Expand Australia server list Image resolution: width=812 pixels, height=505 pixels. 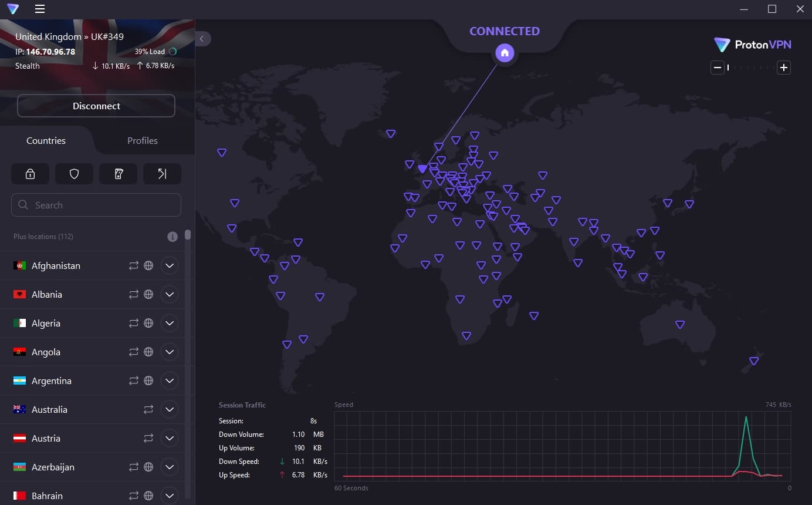coord(170,409)
